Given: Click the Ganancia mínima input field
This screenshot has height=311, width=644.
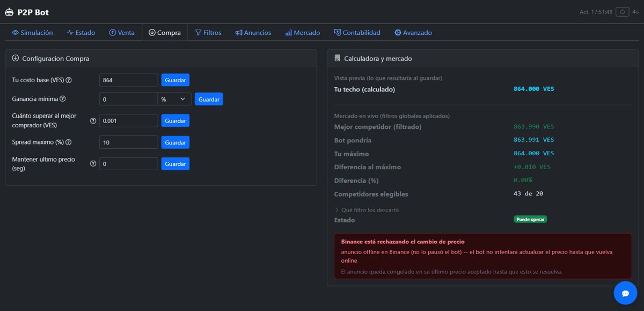Looking at the screenshot, I should (x=129, y=99).
